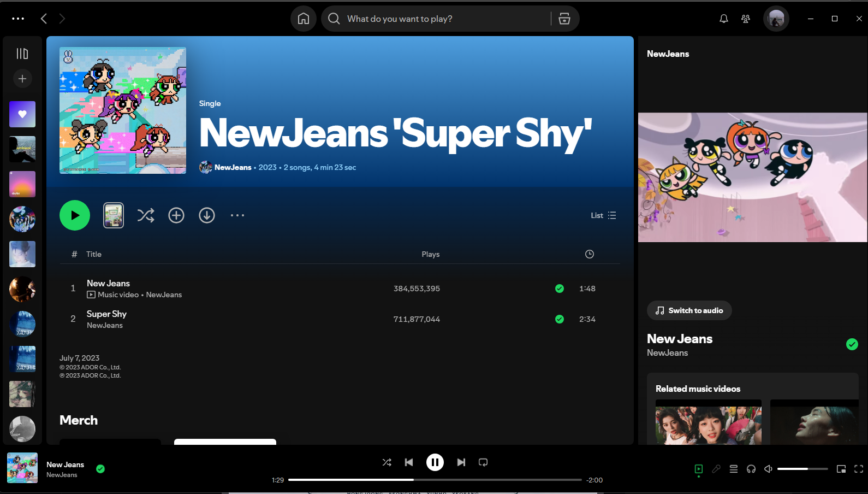Open NewJeans artist link on track 1
Viewport: 868px width, 494px height.
(x=164, y=295)
